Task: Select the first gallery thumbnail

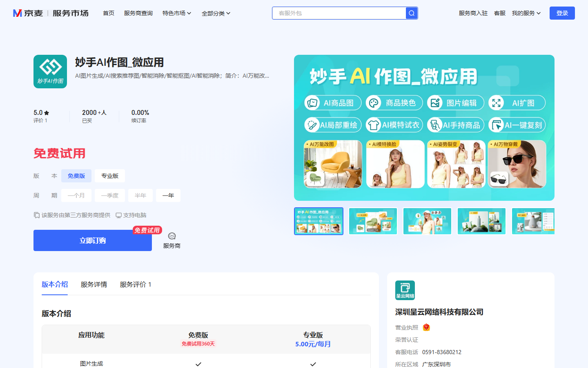Action: 318,221
